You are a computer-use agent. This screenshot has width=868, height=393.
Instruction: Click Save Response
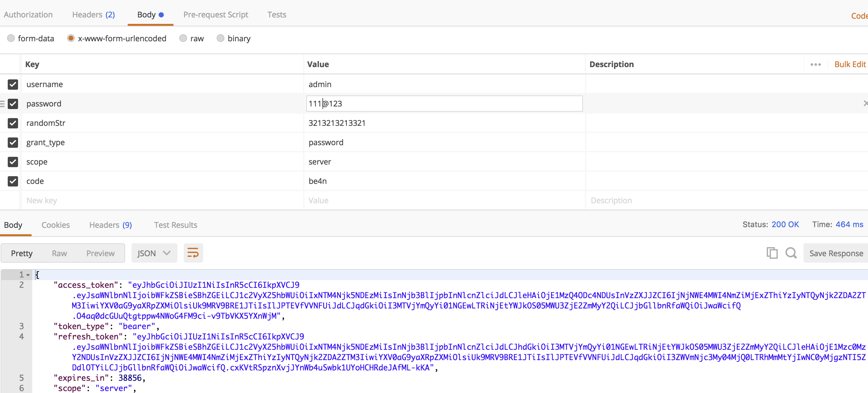pos(836,253)
